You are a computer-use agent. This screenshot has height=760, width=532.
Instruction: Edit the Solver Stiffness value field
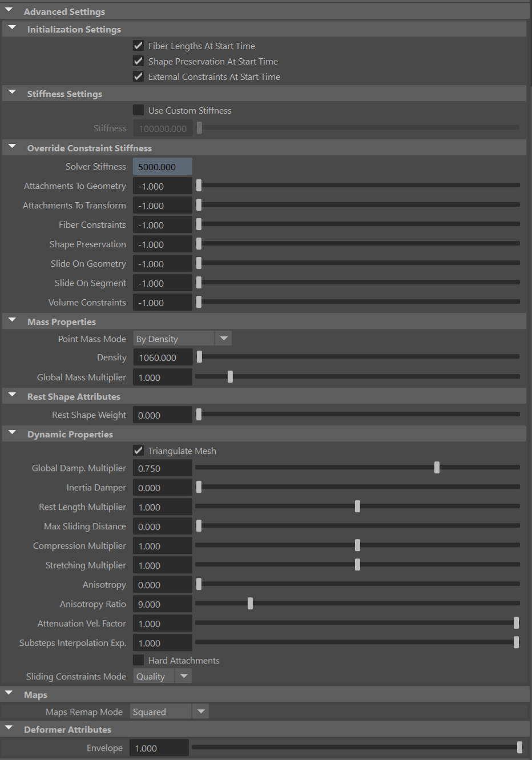pos(162,166)
